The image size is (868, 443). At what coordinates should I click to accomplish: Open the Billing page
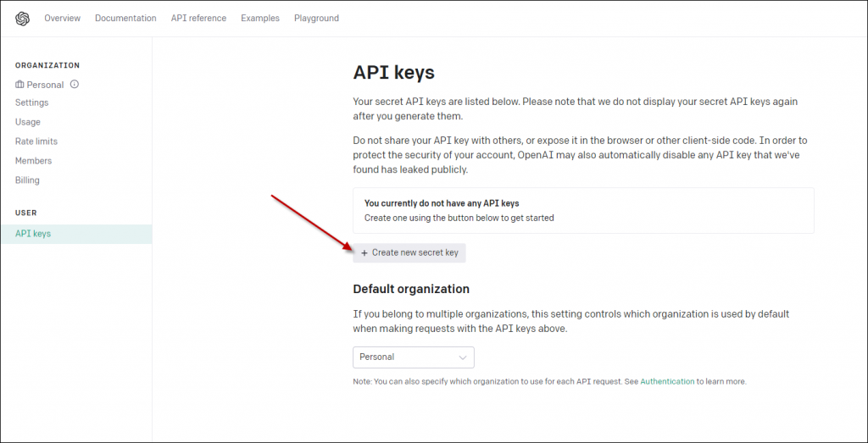(x=27, y=180)
